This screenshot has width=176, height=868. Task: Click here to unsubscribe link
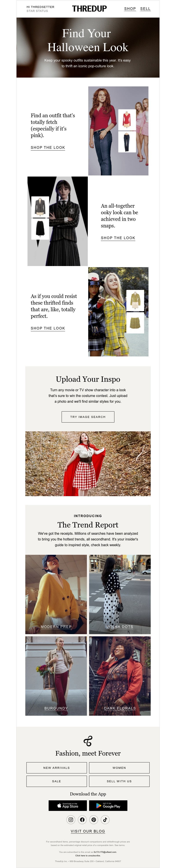(88, 855)
